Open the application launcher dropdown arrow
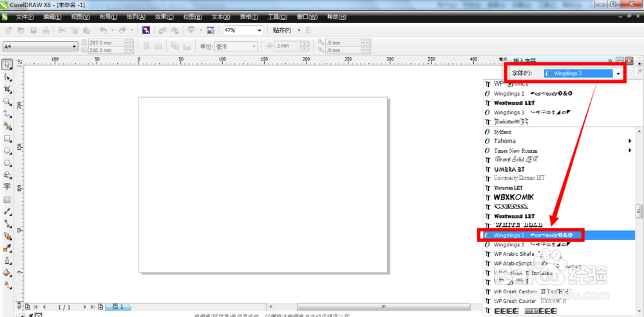Viewport: 644px width, 317px height. coord(201,30)
